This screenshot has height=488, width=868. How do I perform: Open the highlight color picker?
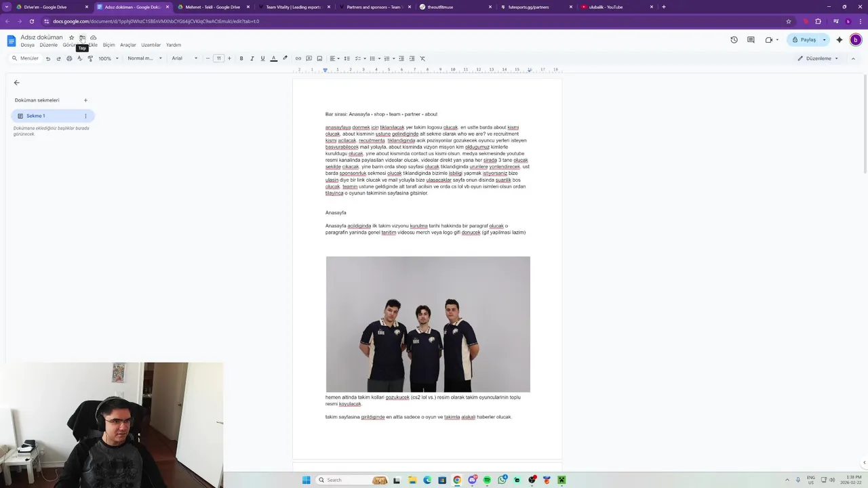[x=285, y=58]
